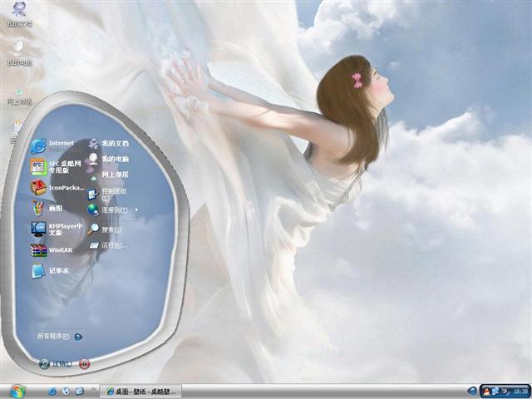Open 搜索 (Search) from Start menu
Screen dimensions: 532x399
point(105,229)
